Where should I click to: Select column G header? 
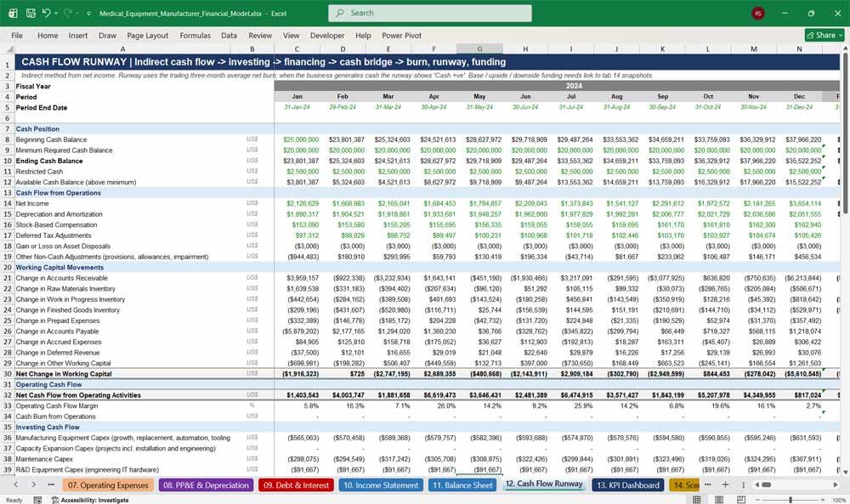tap(479, 48)
